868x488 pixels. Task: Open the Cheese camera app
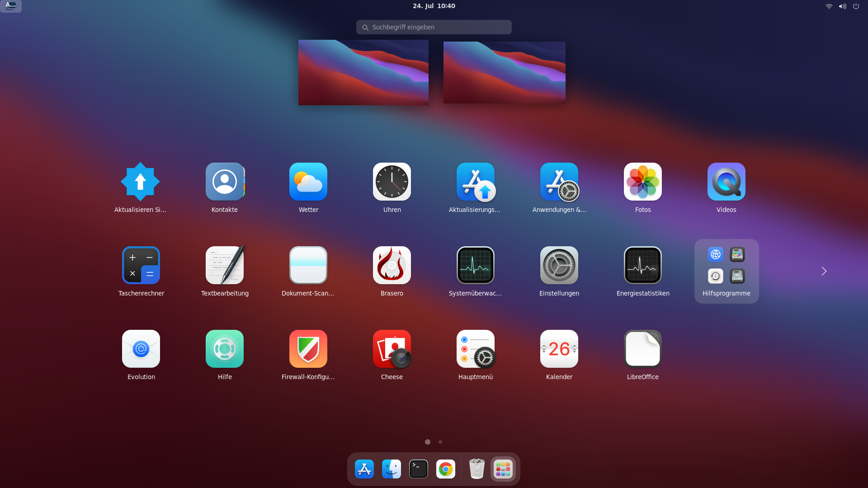(392, 349)
